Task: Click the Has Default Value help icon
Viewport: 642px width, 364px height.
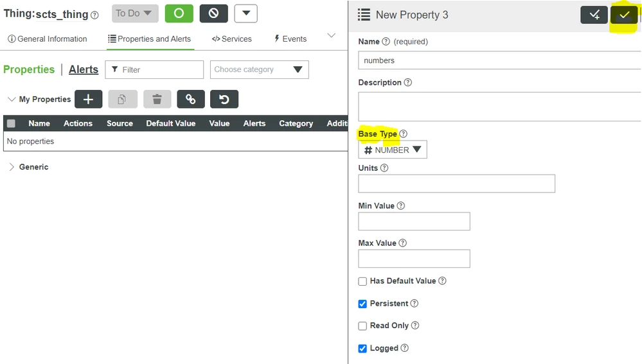Action: (x=442, y=281)
